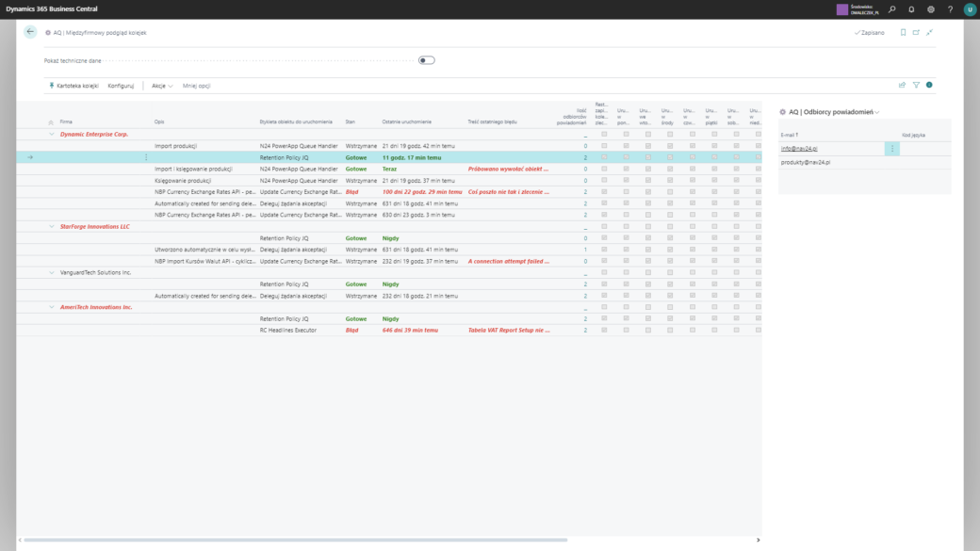Open the settings gear in top bar

(931, 9)
